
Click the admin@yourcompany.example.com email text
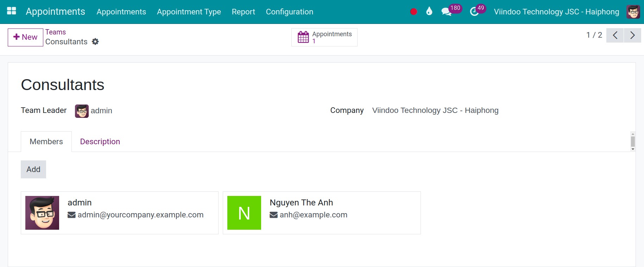[x=140, y=215]
